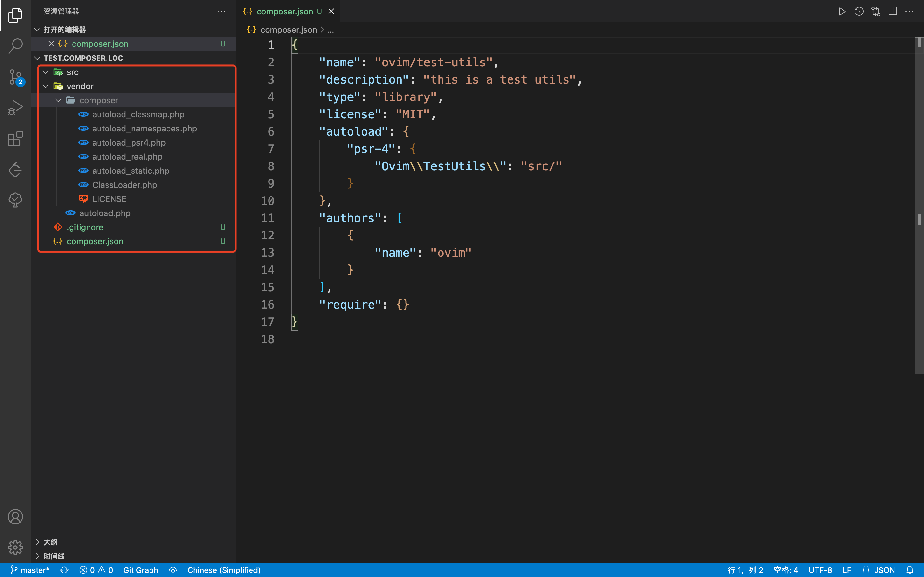The width and height of the screenshot is (924, 577).
Task: Open the Run and Debug view
Action: (x=15, y=108)
